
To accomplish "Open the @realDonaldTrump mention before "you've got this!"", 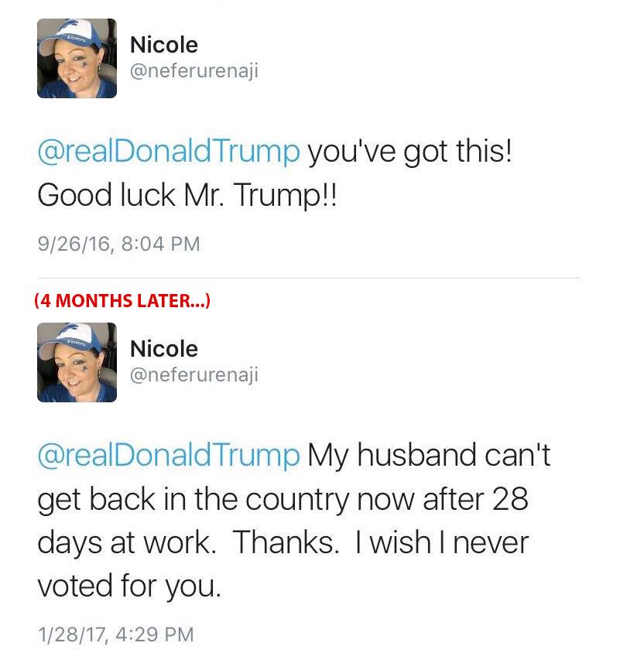I will (168, 151).
